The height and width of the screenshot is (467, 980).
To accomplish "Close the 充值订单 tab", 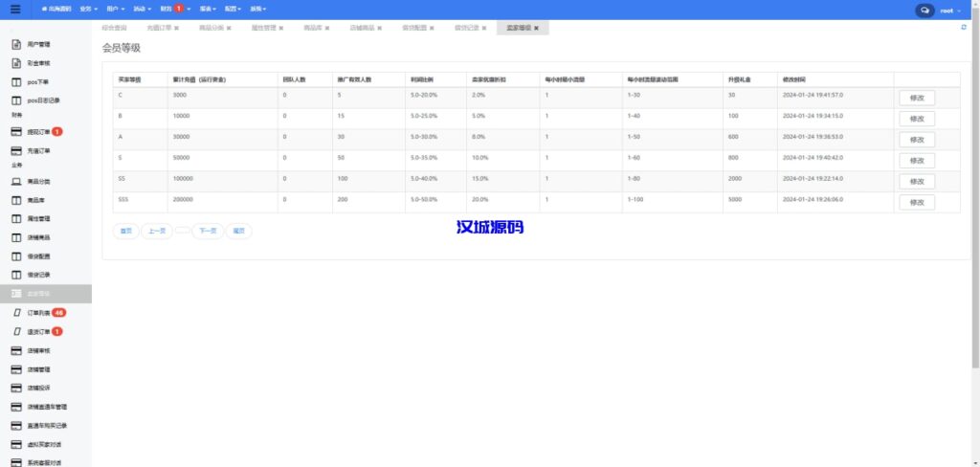I will pyautogui.click(x=177, y=29).
